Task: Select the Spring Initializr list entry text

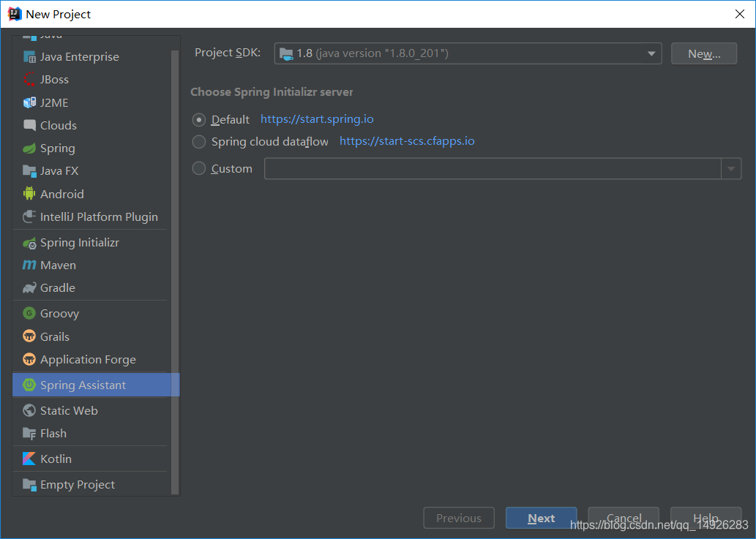Action: [x=80, y=243]
